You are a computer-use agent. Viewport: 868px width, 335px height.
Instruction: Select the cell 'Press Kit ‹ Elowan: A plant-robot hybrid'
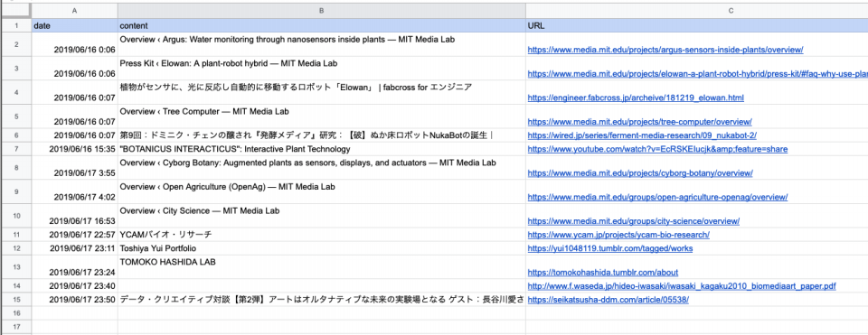point(321,68)
